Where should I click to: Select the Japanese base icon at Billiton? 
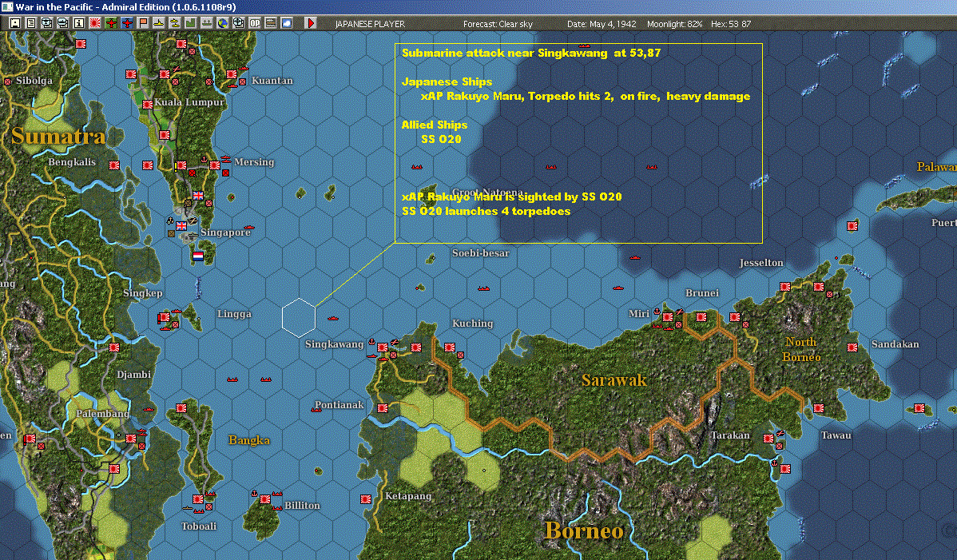[265, 499]
